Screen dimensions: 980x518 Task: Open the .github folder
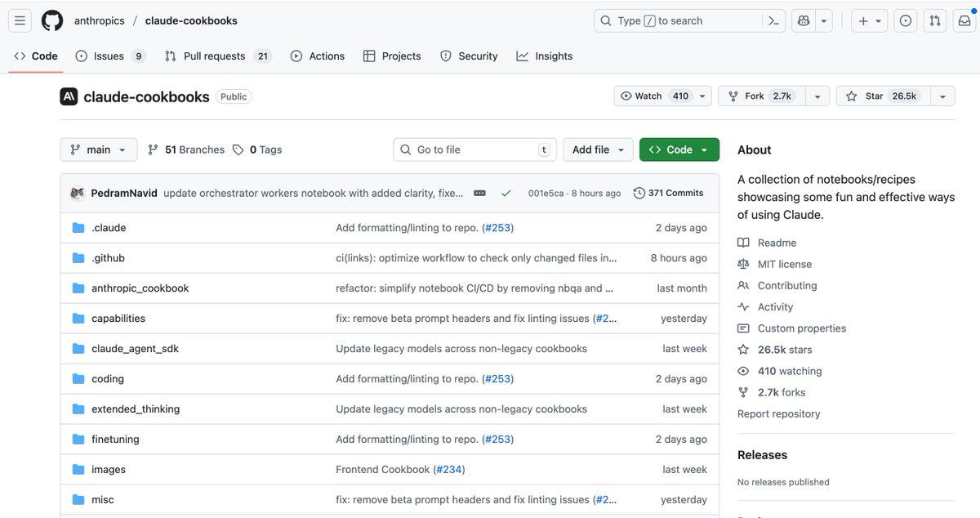point(108,258)
